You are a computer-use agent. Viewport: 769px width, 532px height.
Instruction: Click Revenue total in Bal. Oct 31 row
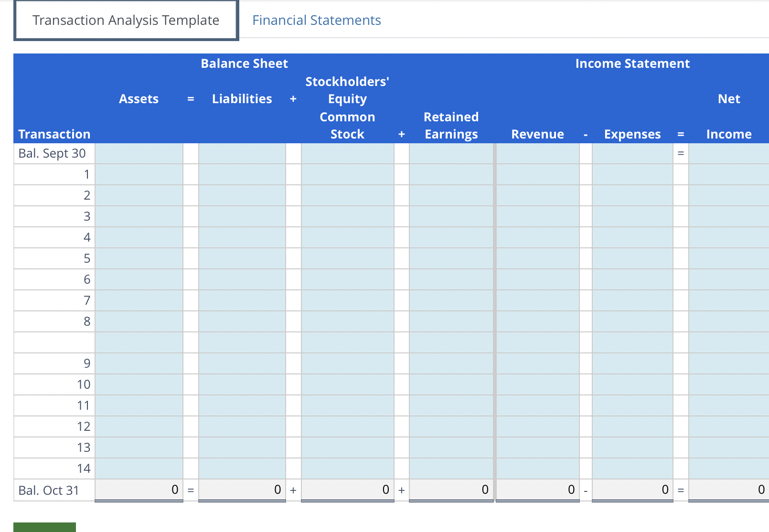point(538,490)
